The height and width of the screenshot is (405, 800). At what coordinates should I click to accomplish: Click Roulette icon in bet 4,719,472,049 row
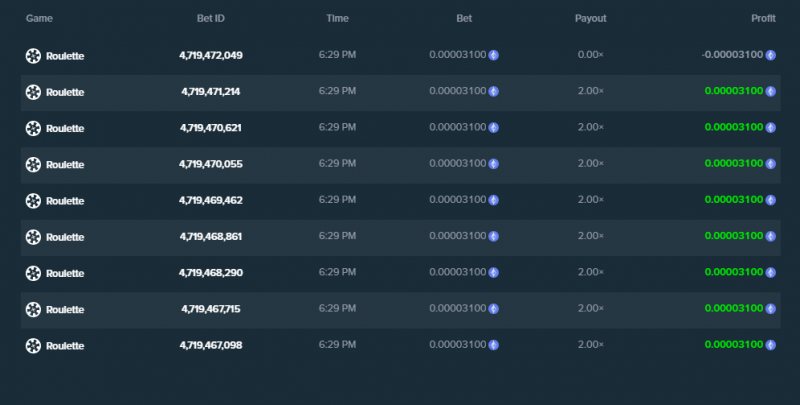point(33,56)
